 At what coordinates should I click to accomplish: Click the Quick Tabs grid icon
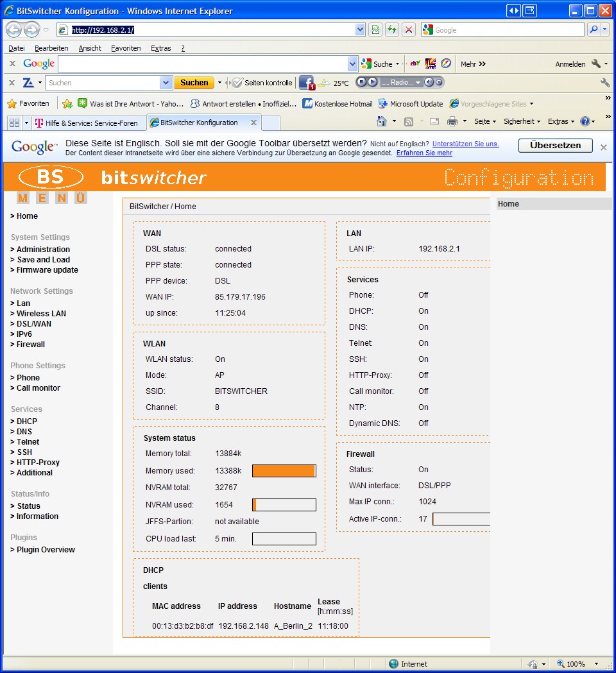[x=13, y=123]
